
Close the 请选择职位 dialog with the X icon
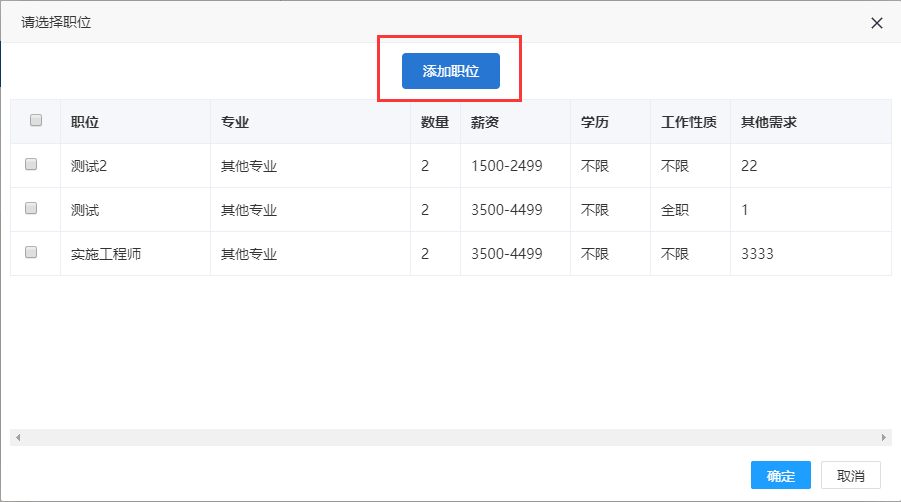pyautogui.click(x=877, y=23)
